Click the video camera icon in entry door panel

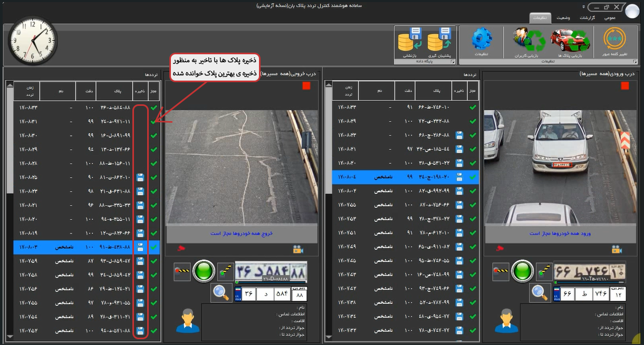point(617,249)
